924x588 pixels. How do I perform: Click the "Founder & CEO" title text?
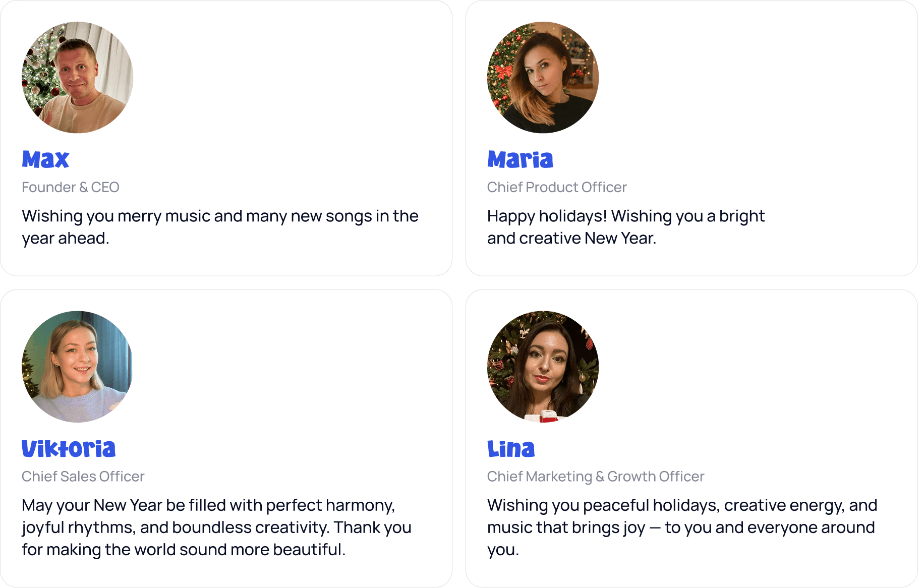coord(71,187)
